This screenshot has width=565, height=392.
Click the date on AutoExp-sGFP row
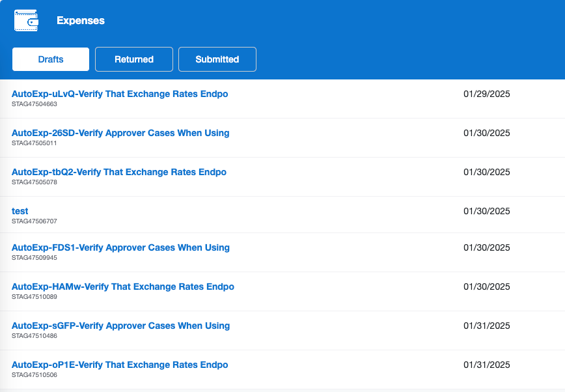(x=486, y=326)
